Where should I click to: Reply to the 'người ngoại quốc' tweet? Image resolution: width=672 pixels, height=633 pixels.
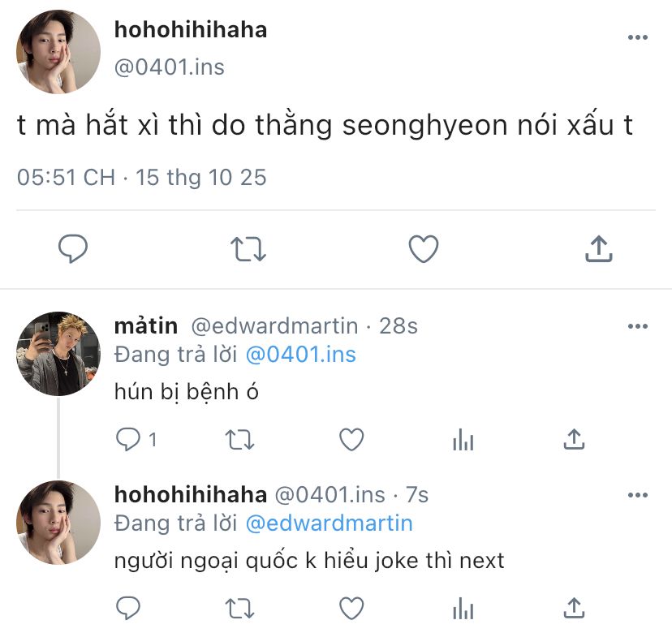click(x=128, y=607)
